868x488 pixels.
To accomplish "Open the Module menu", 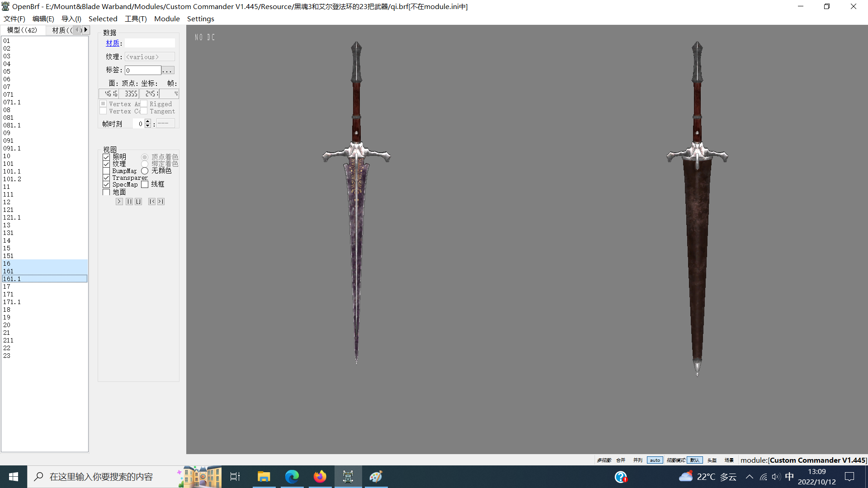I will 167,19.
